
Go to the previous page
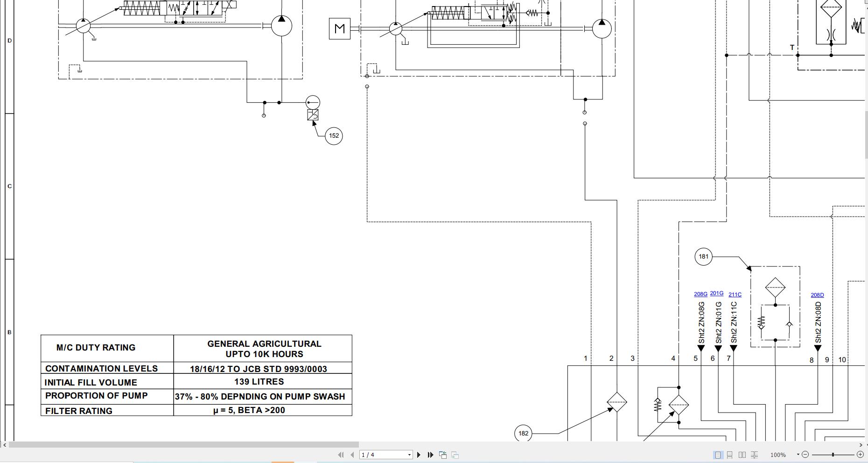[x=352, y=455]
